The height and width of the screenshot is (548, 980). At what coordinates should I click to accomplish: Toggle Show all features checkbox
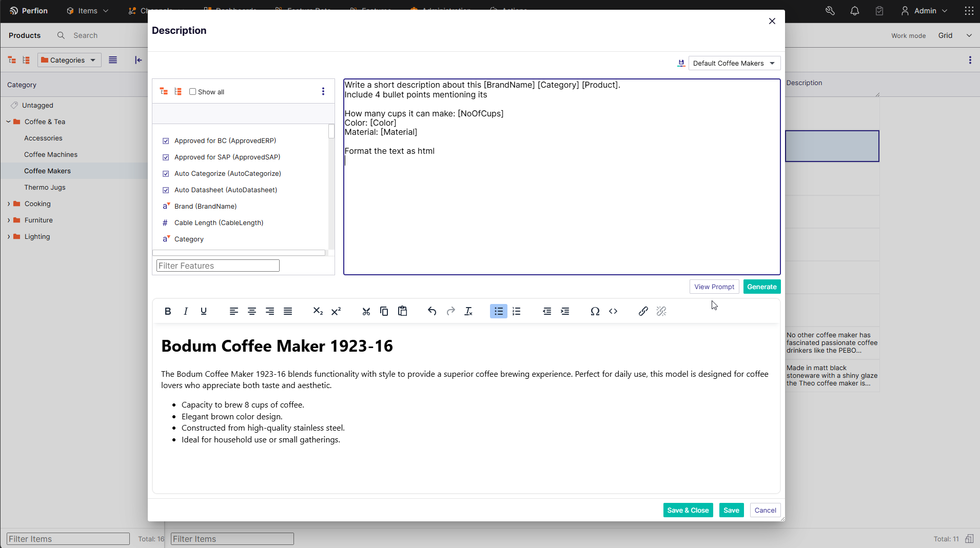(x=193, y=92)
